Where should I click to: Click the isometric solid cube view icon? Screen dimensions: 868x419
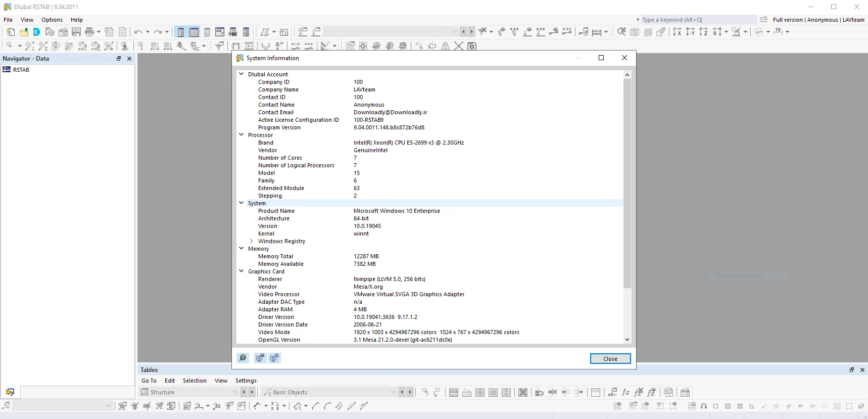click(x=635, y=32)
